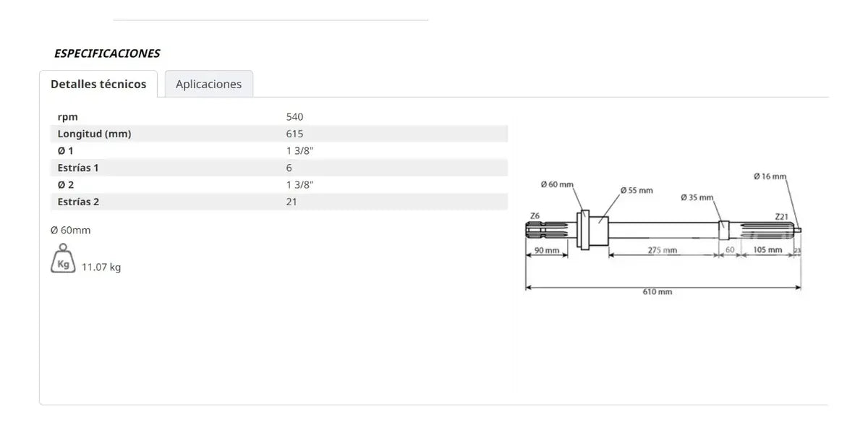Select the Detalles técnicos tab
The height and width of the screenshot is (425, 868).
pos(98,84)
